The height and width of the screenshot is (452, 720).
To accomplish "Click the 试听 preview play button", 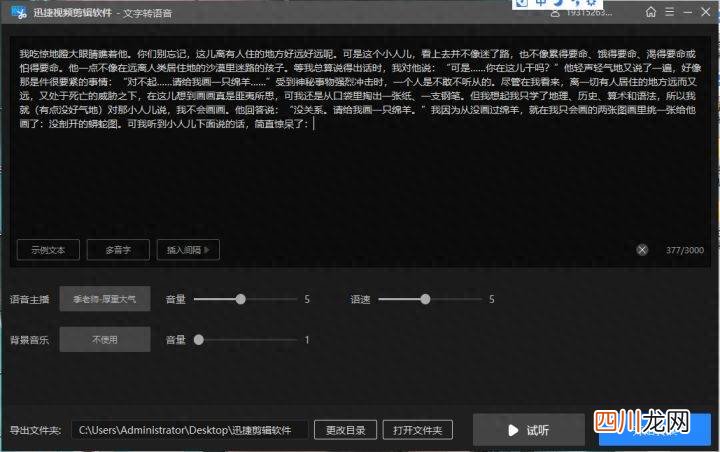I will 529,430.
